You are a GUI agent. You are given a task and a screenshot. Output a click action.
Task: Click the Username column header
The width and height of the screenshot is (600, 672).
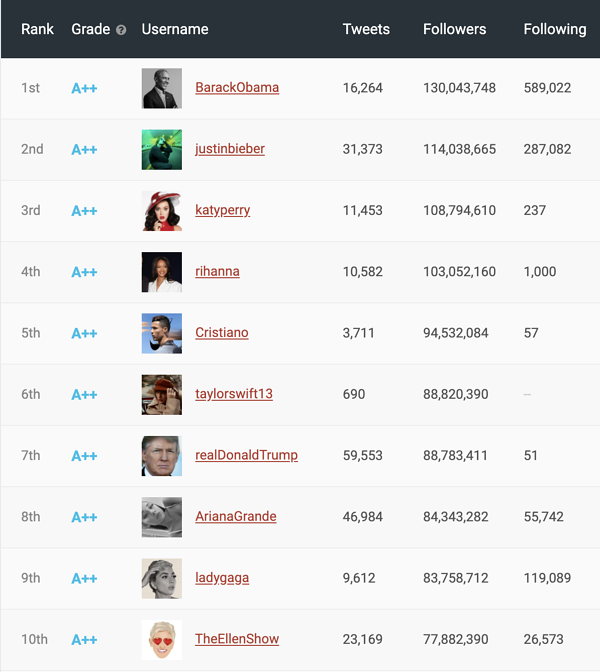coord(175,29)
